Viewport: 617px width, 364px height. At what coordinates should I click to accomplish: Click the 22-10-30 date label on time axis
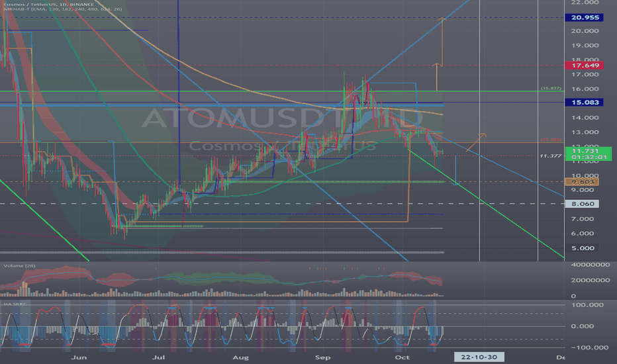coord(479,357)
